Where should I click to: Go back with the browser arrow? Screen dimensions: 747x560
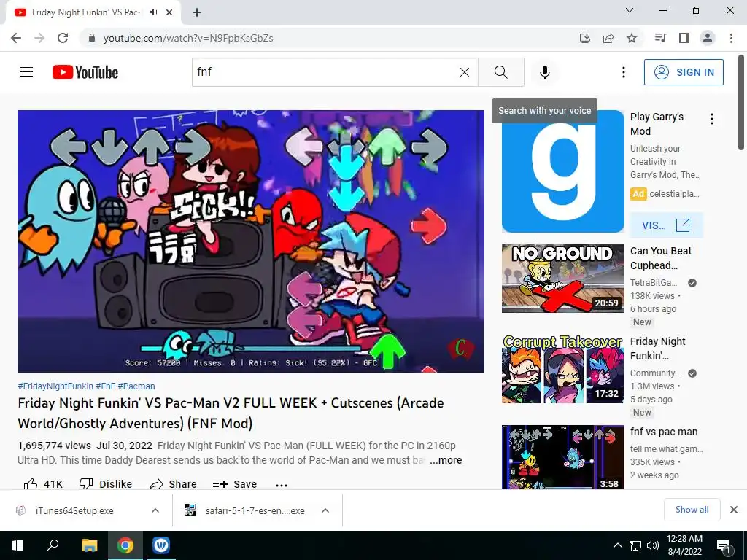pos(16,38)
